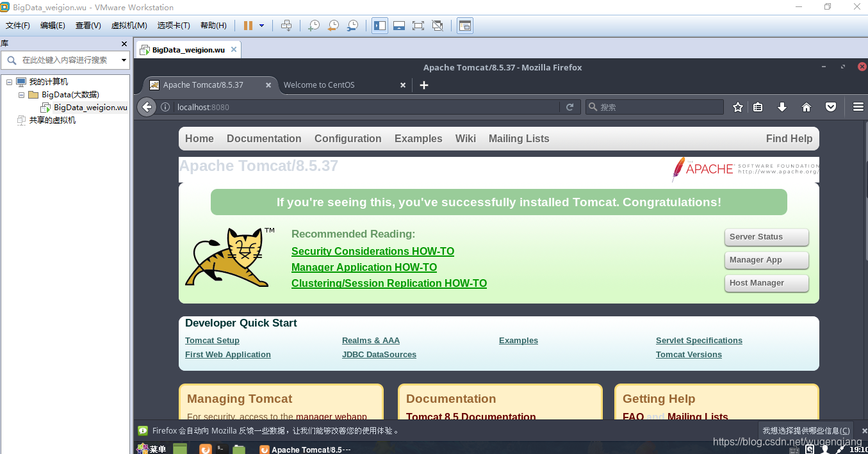Take a snapshot with the clock-plus icon
868x454 pixels.
point(313,26)
